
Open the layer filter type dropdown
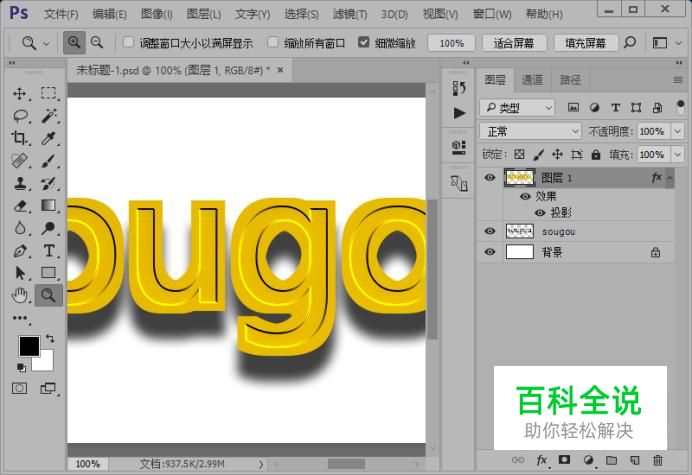[x=517, y=107]
